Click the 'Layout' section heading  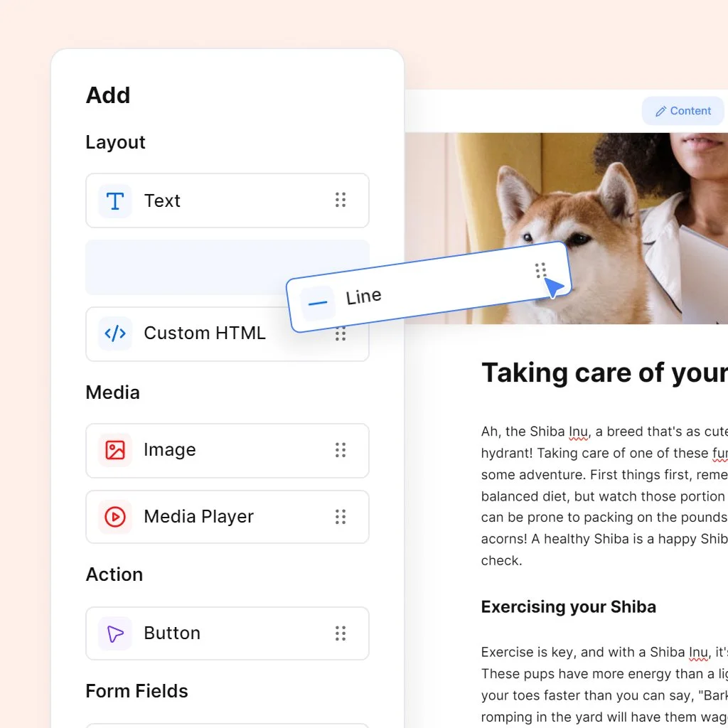(x=115, y=142)
